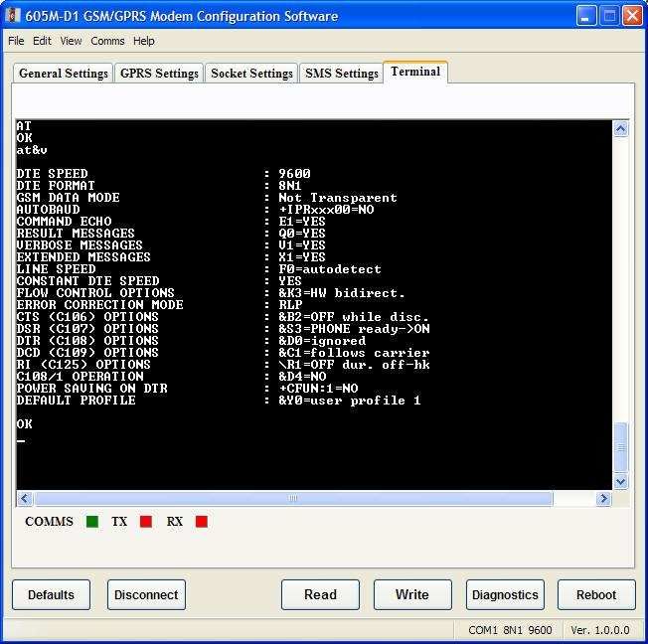The width and height of the screenshot is (648, 644).
Task: Switch to the Socket Settings tab
Action: (251, 74)
